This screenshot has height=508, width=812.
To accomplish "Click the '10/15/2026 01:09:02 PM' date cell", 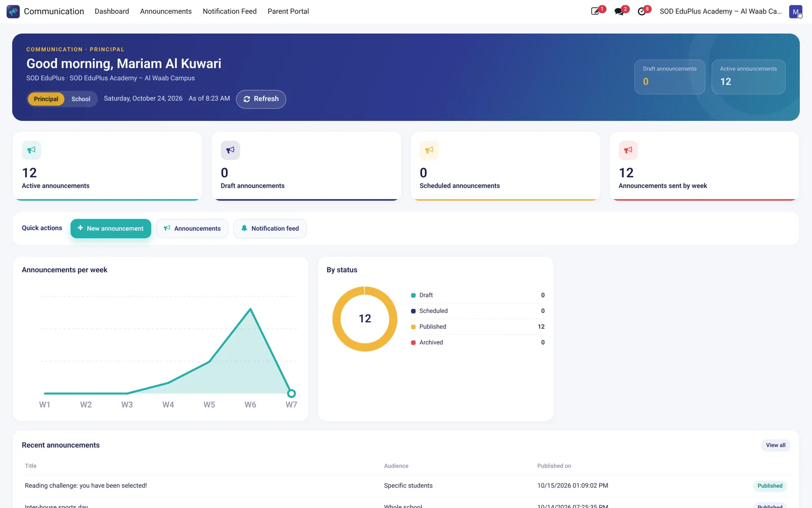I will tap(572, 486).
